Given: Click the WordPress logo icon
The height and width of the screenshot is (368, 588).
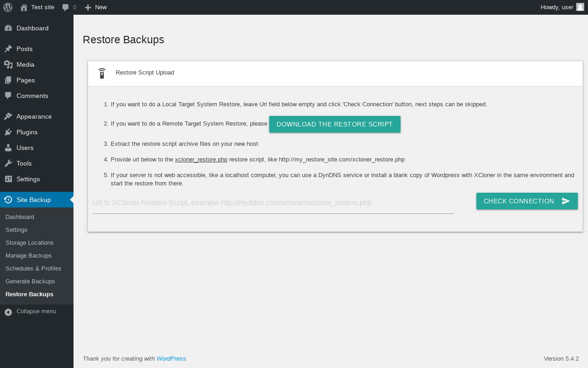Looking at the screenshot, I should click(x=8, y=7).
